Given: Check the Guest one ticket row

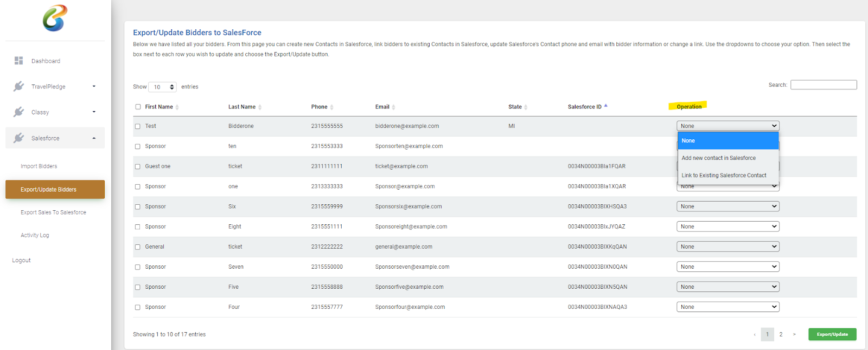Looking at the screenshot, I should (138, 166).
